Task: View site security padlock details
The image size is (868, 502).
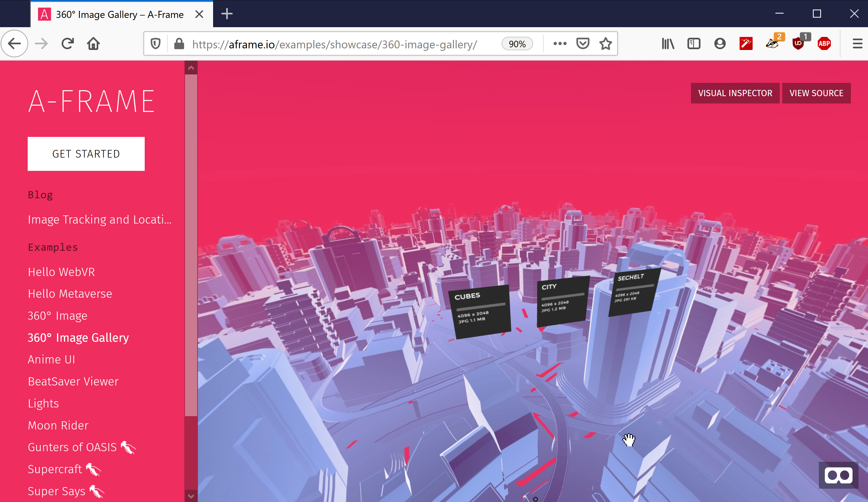Action: [x=179, y=44]
